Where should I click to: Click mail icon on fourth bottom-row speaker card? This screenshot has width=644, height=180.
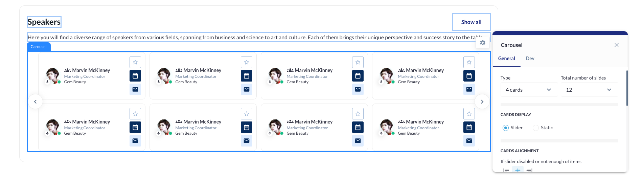coord(469,141)
